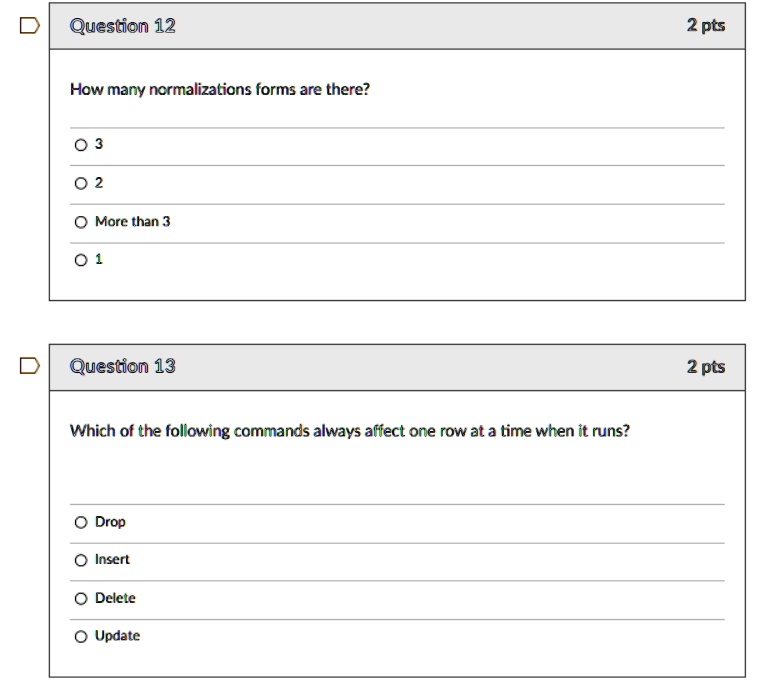Click the Question 13 header title
The height and width of the screenshot is (697, 764).
pyautogui.click(x=123, y=366)
